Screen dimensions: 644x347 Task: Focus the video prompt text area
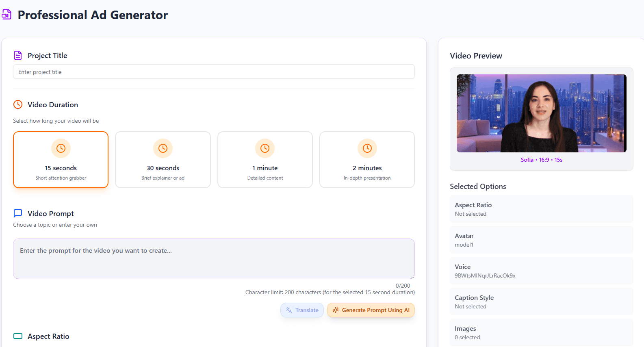[x=214, y=259]
